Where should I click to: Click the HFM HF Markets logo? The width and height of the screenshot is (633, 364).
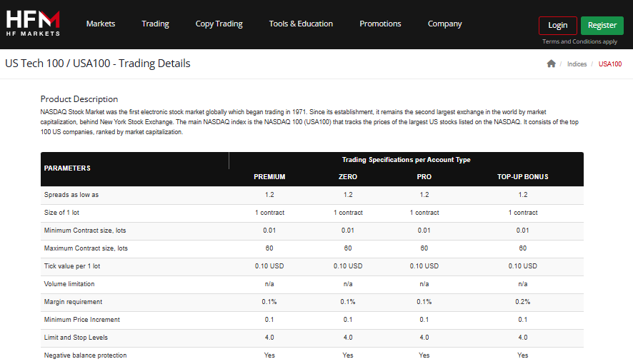click(x=33, y=24)
